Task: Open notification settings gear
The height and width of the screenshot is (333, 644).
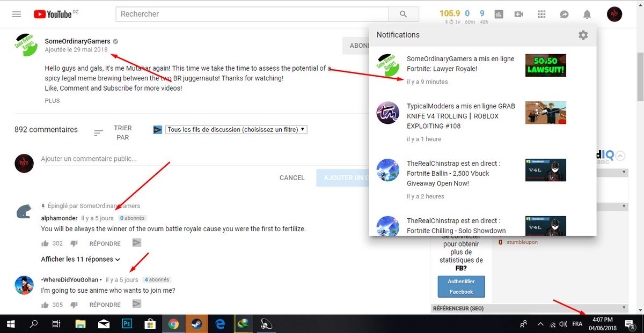Action: (583, 35)
